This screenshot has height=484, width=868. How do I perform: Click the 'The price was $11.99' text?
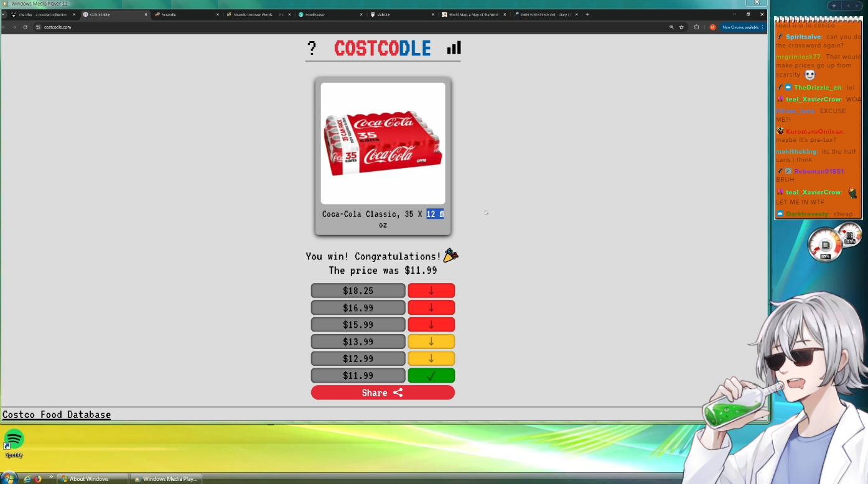click(383, 271)
